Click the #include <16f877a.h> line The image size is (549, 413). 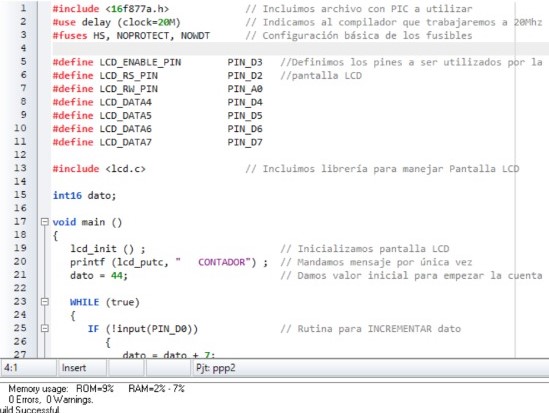click(x=111, y=9)
